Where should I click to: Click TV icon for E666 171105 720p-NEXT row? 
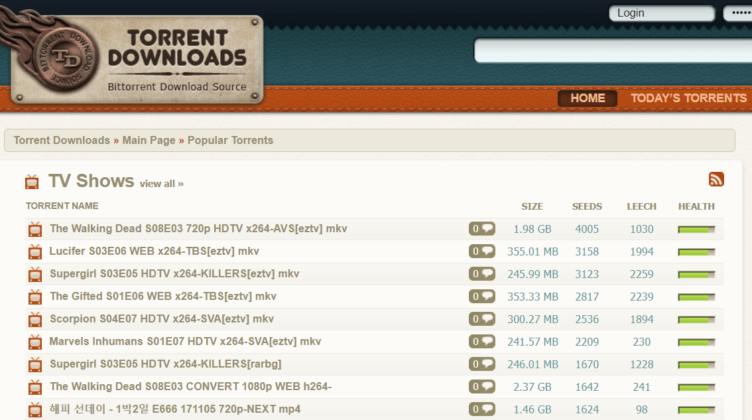pyautogui.click(x=35, y=409)
